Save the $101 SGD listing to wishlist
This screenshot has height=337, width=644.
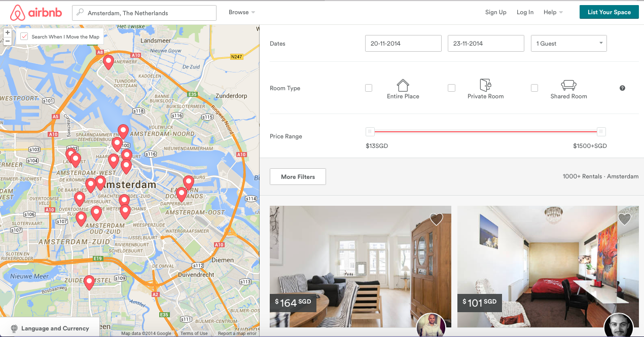point(624,219)
